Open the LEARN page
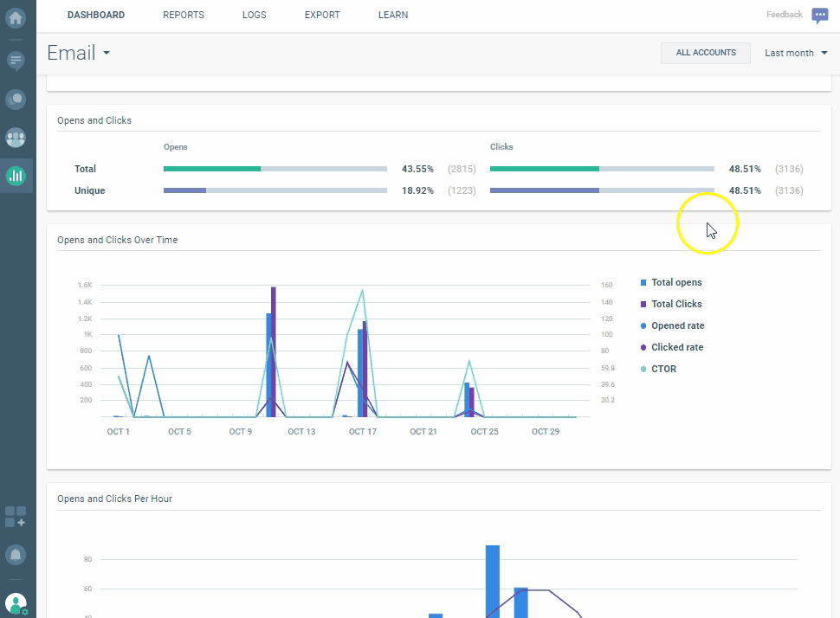 (392, 15)
